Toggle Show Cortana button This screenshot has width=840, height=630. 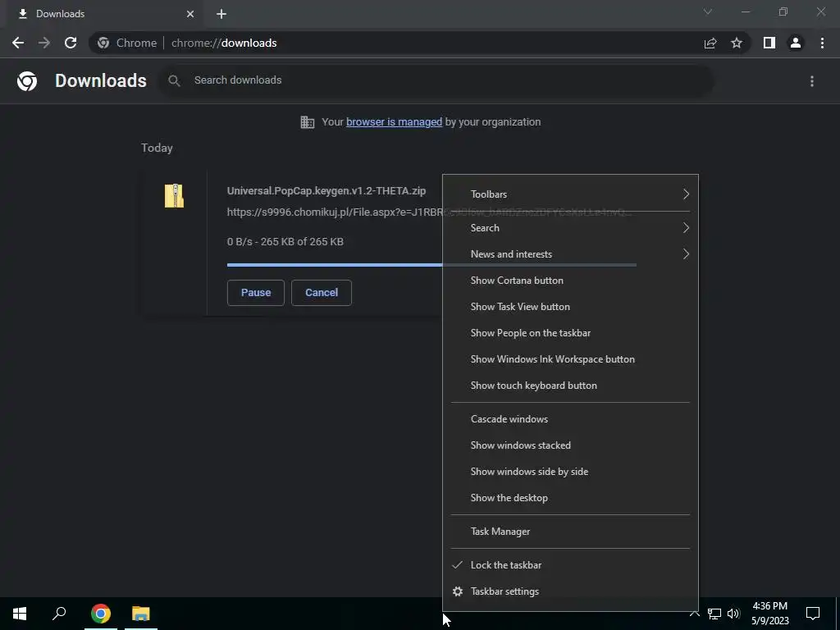(571, 281)
